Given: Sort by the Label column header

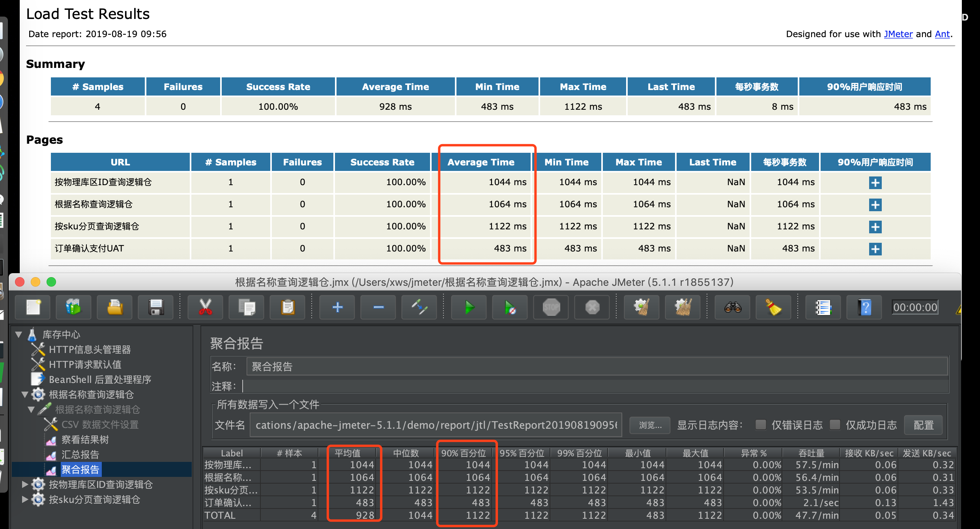Looking at the screenshot, I should coord(232,453).
